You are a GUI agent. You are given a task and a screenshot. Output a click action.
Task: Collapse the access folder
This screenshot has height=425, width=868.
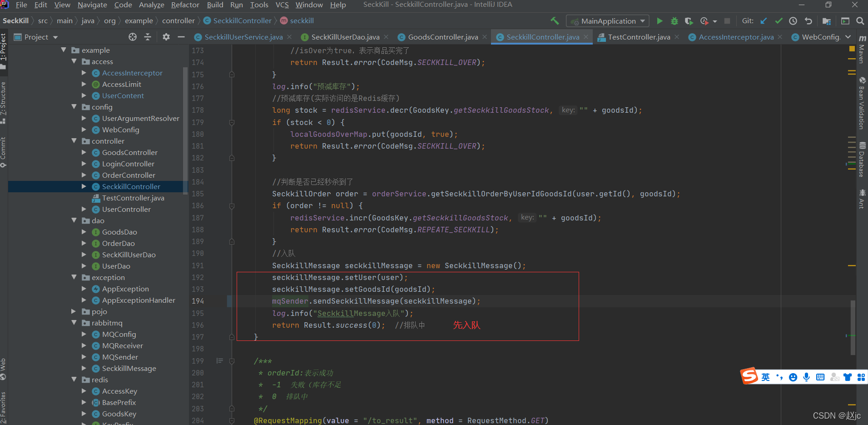click(x=74, y=61)
